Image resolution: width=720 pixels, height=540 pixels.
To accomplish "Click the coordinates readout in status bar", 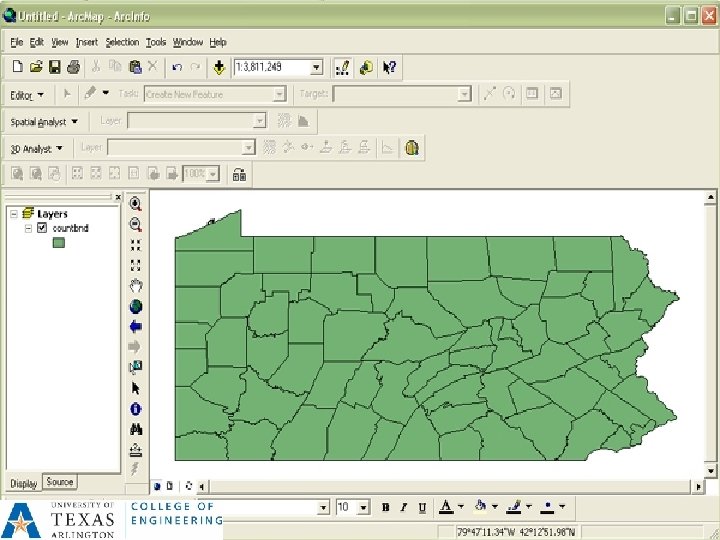I will click(x=516, y=532).
